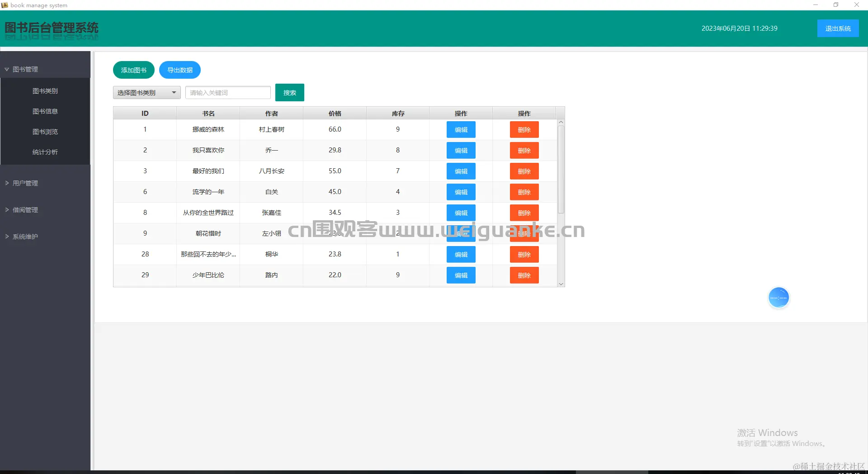Select the author cell 村上春树
This screenshot has height=474, width=868.
[272, 129]
